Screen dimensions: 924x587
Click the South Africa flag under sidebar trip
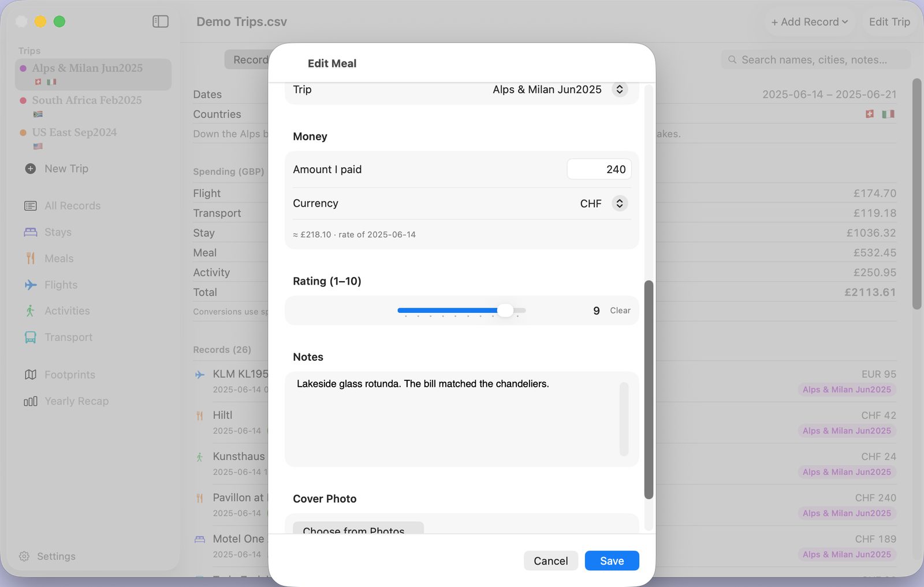[x=38, y=114]
